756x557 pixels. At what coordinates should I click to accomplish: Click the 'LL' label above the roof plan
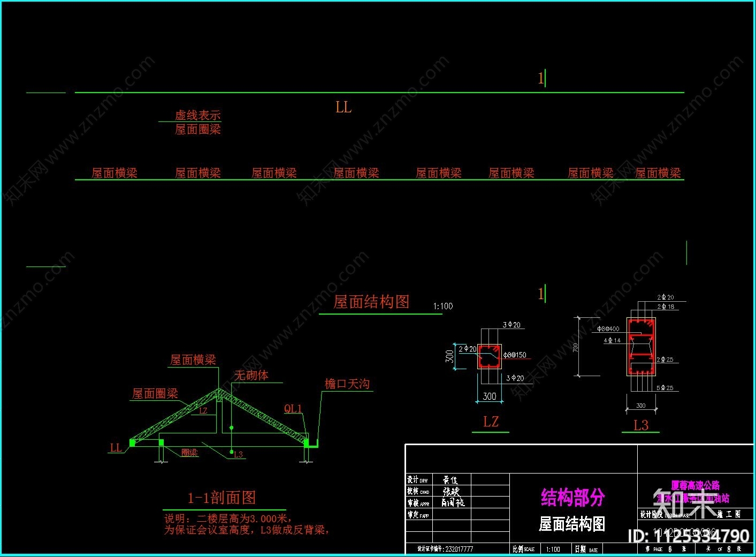(343, 108)
